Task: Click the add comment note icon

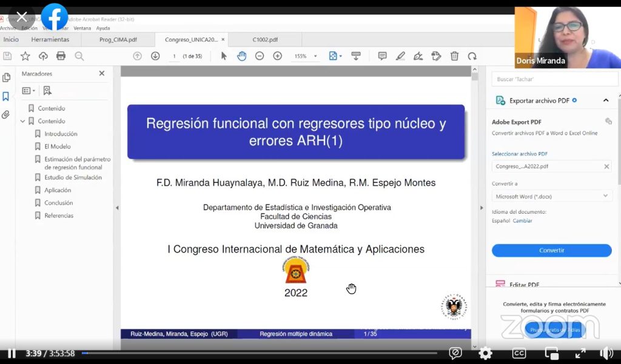Action: (382, 56)
